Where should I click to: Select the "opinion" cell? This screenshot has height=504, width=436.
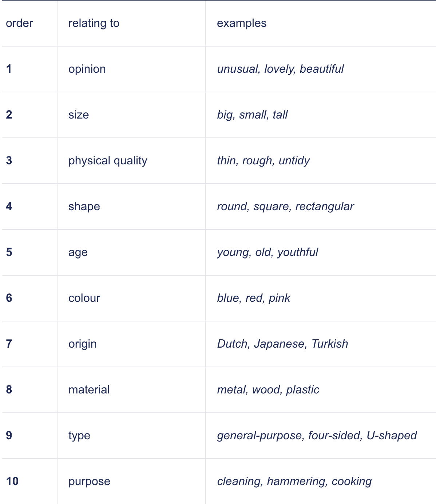tap(87, 69)
